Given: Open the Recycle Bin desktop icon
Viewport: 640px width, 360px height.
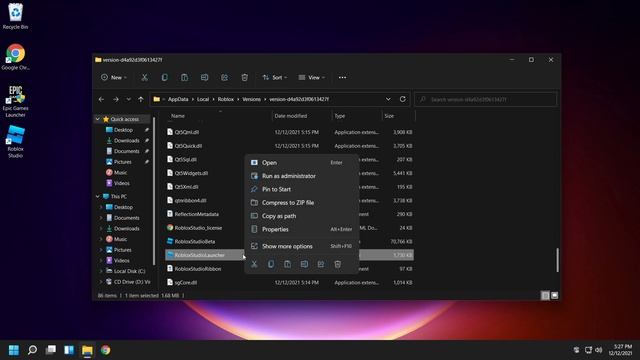Looking at the screenshot, I should tap(16, 17).
